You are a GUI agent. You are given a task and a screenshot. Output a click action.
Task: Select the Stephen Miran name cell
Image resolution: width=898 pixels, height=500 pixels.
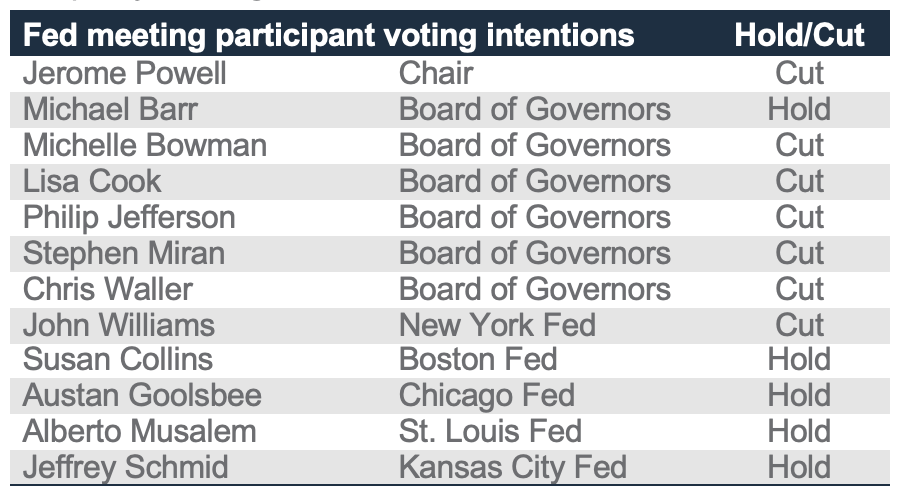124,253
